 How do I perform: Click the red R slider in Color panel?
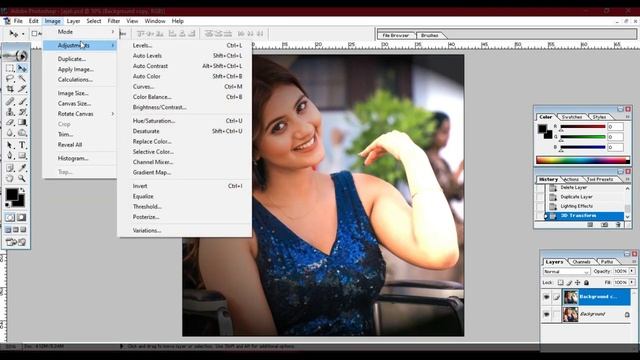click(582, 127)
